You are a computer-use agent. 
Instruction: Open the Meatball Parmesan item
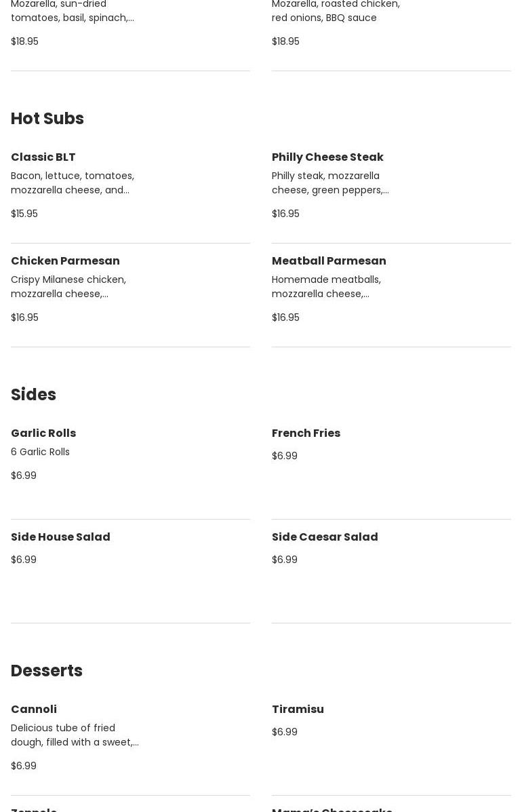point(329,260)
